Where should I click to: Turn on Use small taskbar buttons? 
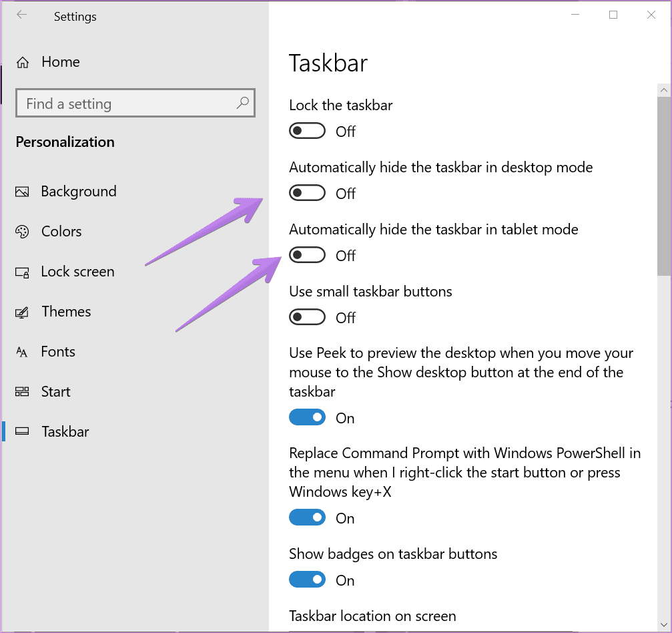click(307, 317)
